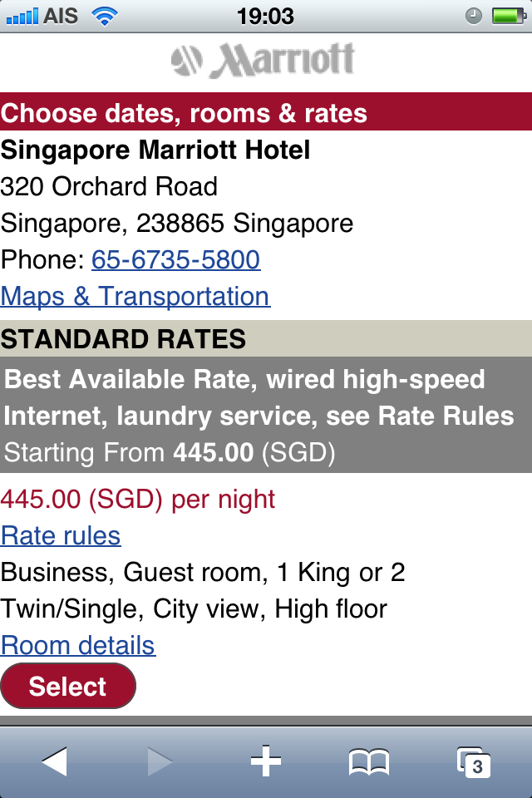Tap the alarm clock status icon

point(474,16)
